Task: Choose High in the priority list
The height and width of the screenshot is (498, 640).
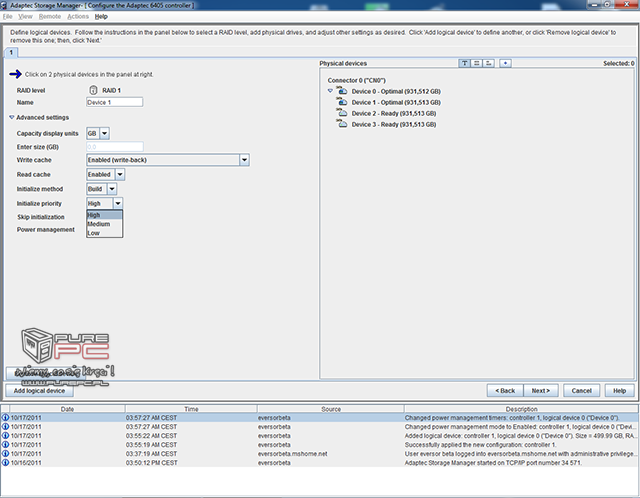Action: tap(104, 215)
